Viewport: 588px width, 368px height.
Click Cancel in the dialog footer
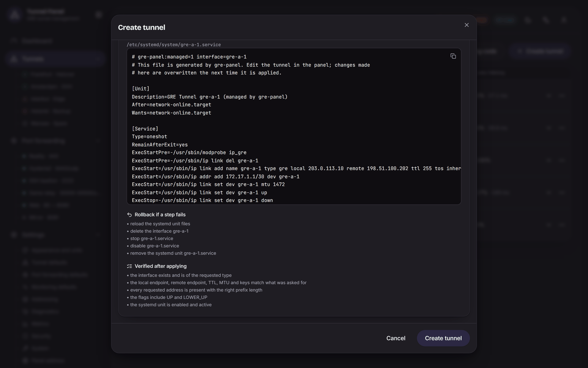pyautogui.click(x=396, y=338)
